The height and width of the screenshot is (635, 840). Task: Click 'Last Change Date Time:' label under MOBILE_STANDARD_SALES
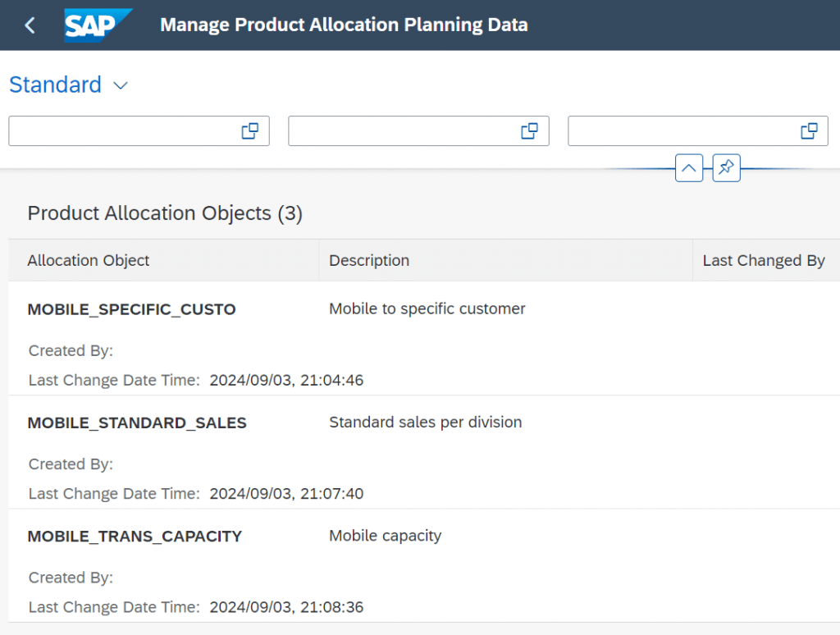[x=114, y=494]
